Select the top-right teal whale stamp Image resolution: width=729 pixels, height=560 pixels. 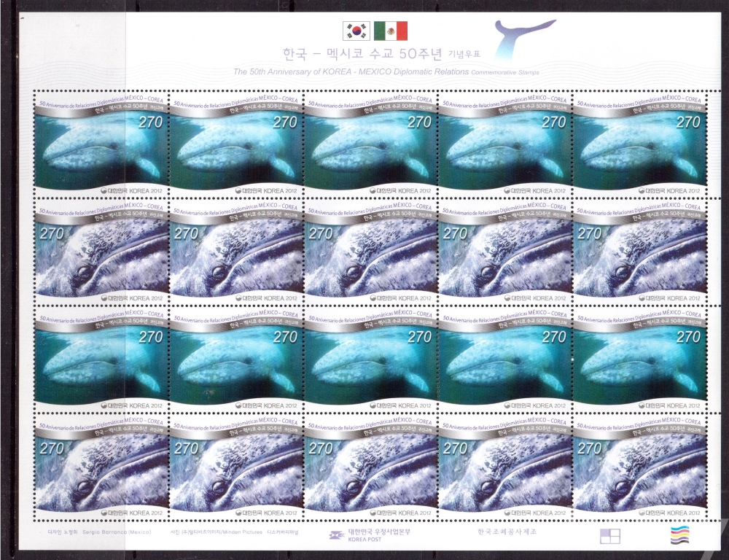pyautogui.click(x=639, y=144)
